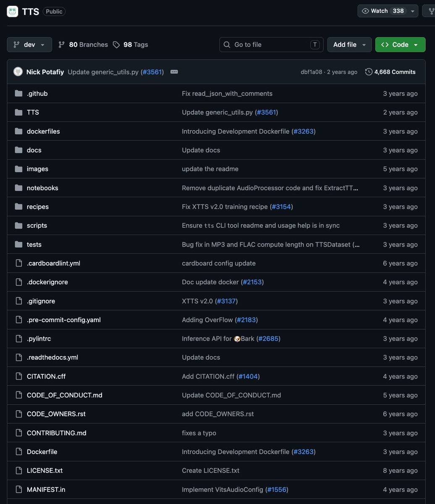Open pull request #3137 link
The width and height of the screenshot is (435, 504).
tap(226, 301)
